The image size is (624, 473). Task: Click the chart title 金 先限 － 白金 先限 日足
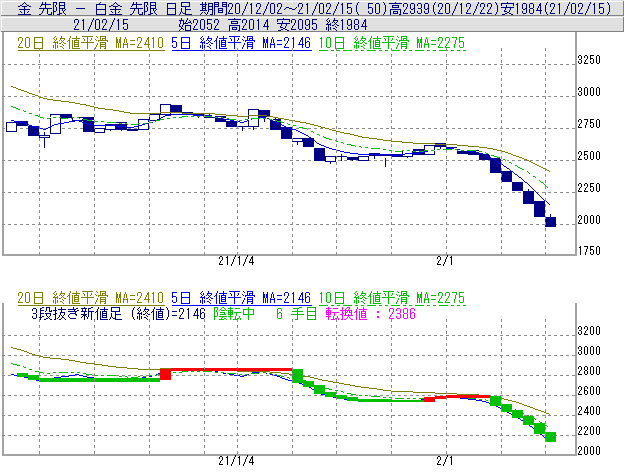coord(105,8)
